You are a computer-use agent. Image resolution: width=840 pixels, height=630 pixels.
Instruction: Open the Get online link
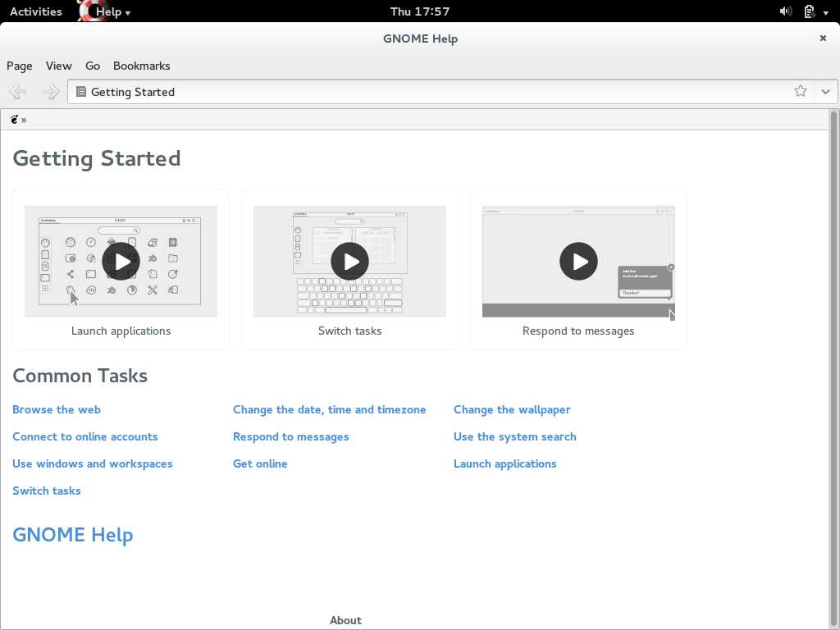point(260,464)
